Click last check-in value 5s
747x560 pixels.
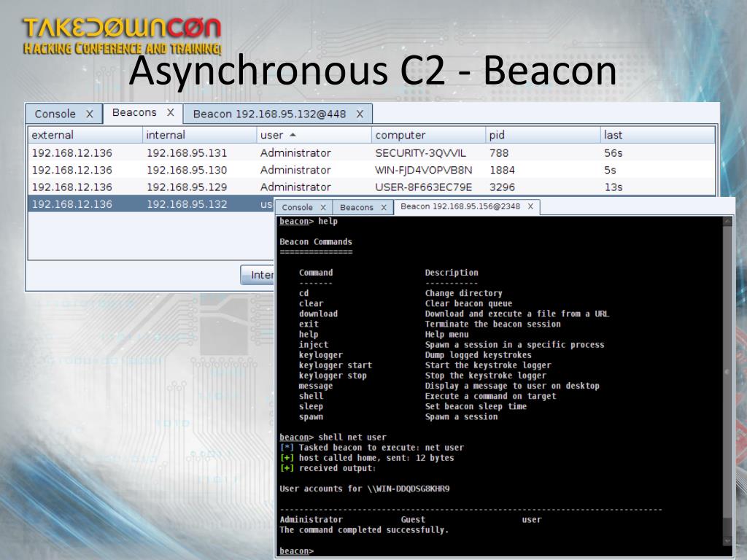pos(610,170)
